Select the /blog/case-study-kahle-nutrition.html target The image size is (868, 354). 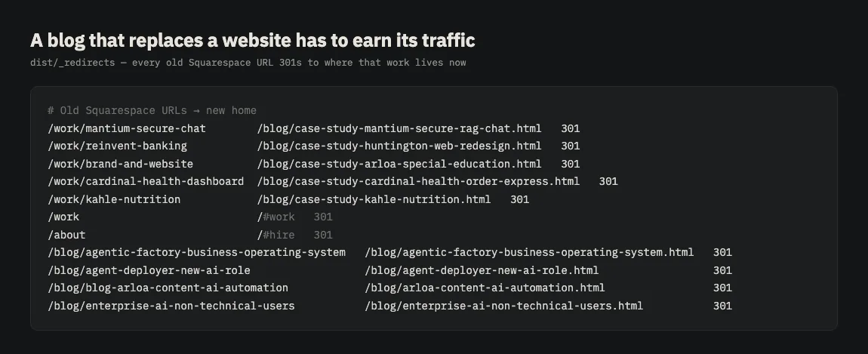tap(374, 199)
